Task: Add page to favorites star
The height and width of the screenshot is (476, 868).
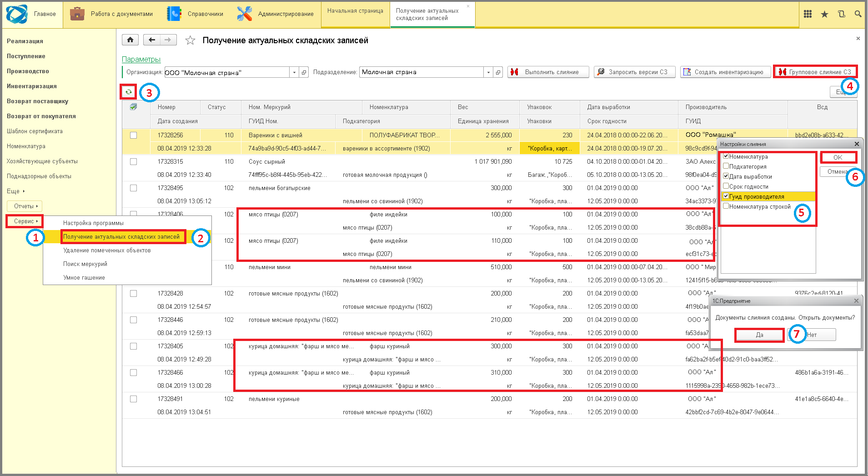Action: click(190, 40)
